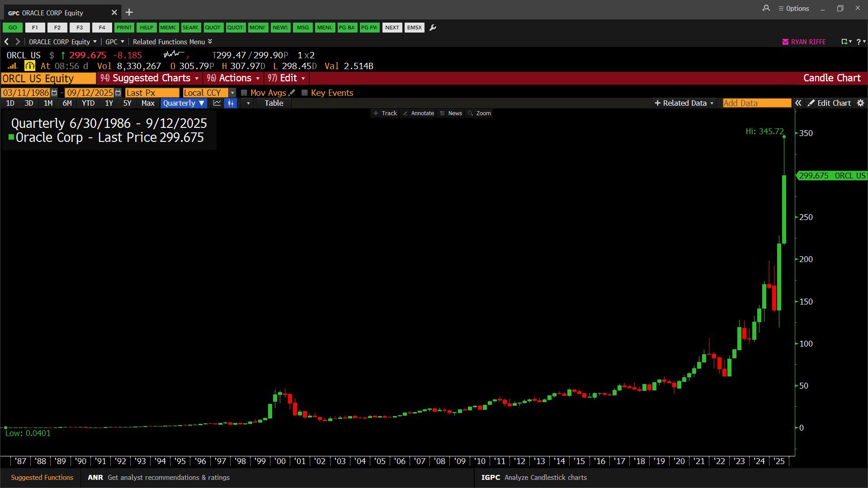Image resolution: width=868 pixels, height=488 pixels.
Task: Edit moving averages with pencil icon
Action: click(292, 93)
